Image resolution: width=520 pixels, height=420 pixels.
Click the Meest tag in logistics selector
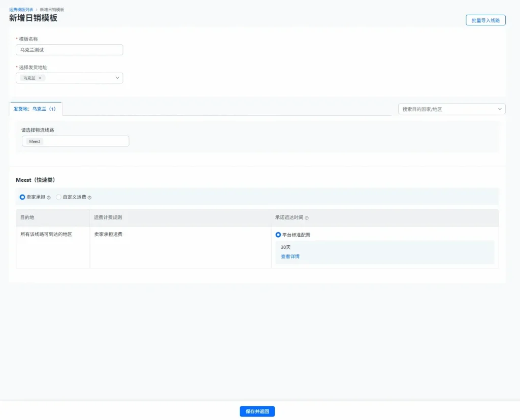coord(35,141)
